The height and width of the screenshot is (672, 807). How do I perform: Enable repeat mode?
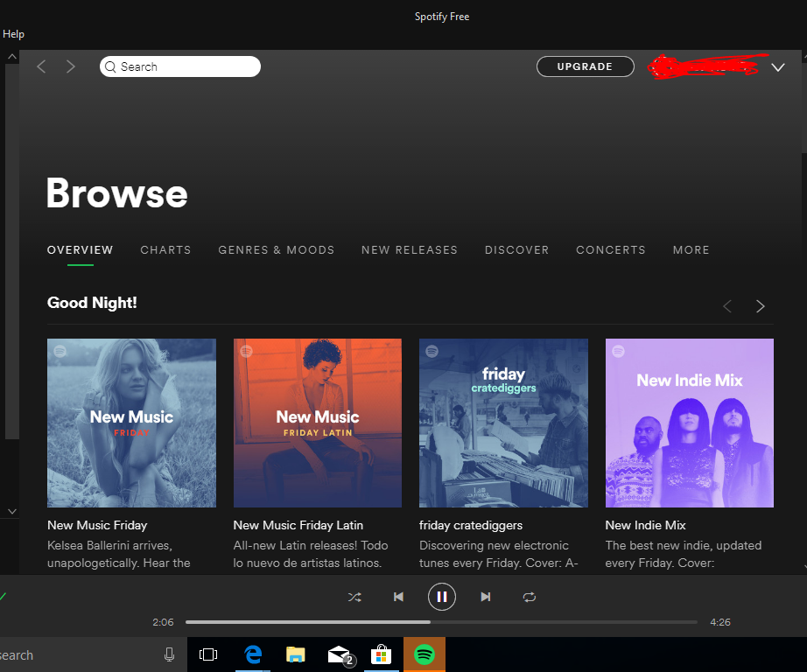click(529, 597)
